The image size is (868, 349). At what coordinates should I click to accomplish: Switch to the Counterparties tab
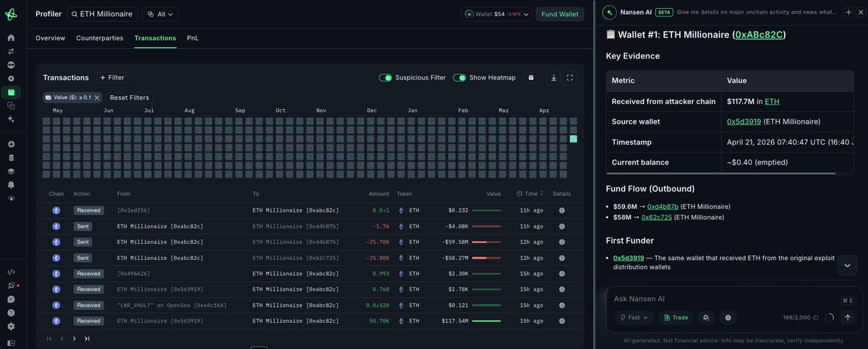tap(100, 38)
